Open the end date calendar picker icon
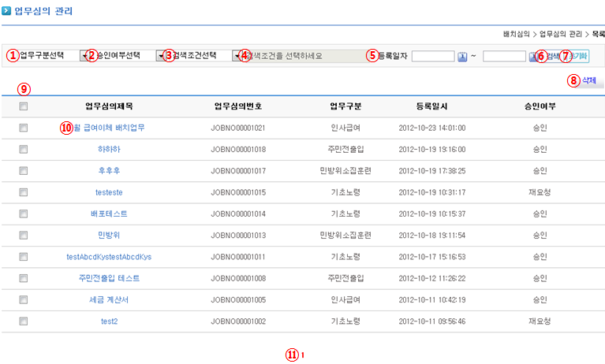This screenshot has height=364, width=605. click(x=533, y=57)
